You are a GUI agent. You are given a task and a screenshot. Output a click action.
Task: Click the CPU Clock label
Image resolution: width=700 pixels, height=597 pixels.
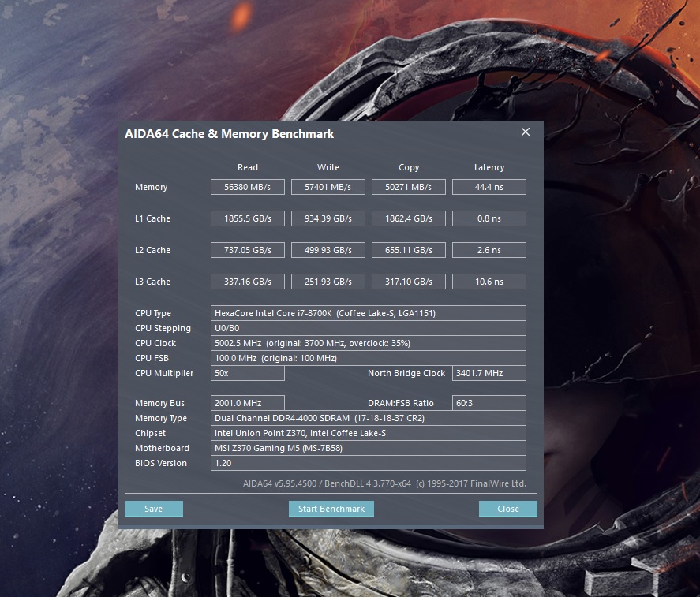click(155, 343)
